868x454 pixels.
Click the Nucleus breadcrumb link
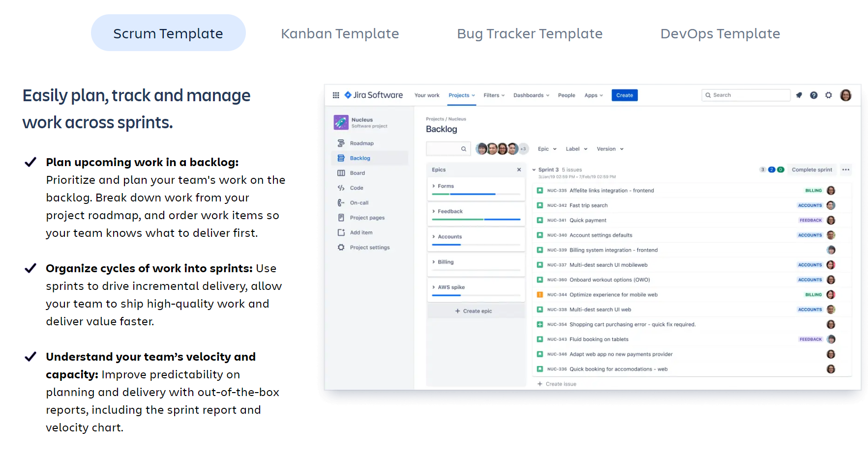tap(457, 119)
